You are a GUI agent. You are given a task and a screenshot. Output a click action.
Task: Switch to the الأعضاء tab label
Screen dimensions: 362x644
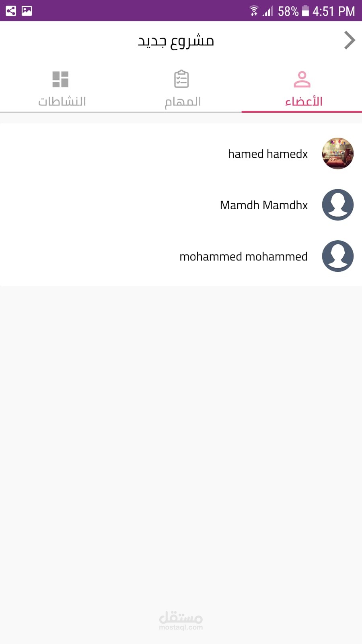coord(304,101)
